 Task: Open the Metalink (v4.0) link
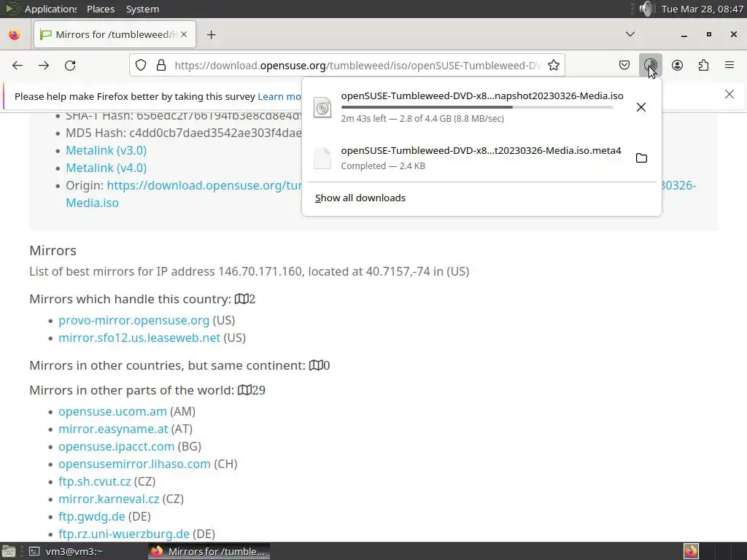pos(107,168)
